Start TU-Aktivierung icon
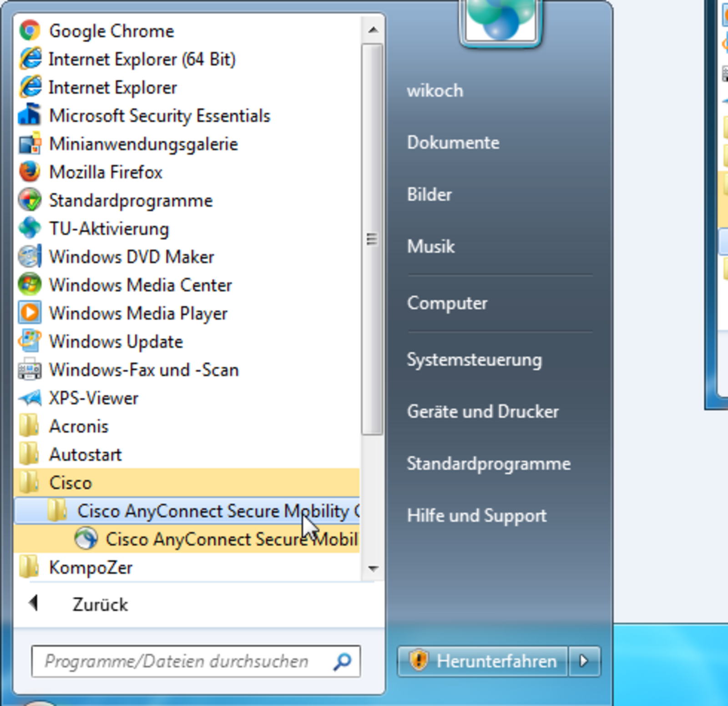Image resolution: width=728 pixels, height=706 pixels. coord(30,228)
